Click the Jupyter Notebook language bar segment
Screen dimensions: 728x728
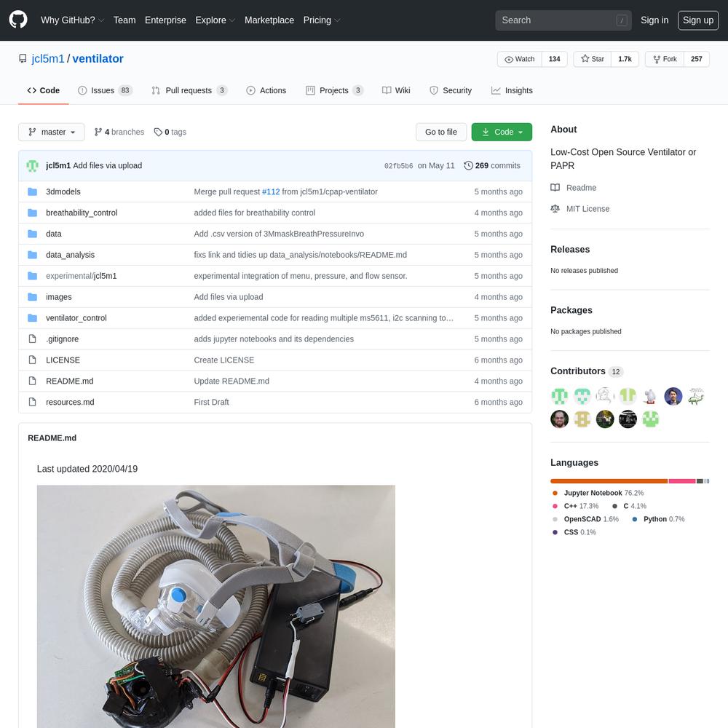point(609,481)
